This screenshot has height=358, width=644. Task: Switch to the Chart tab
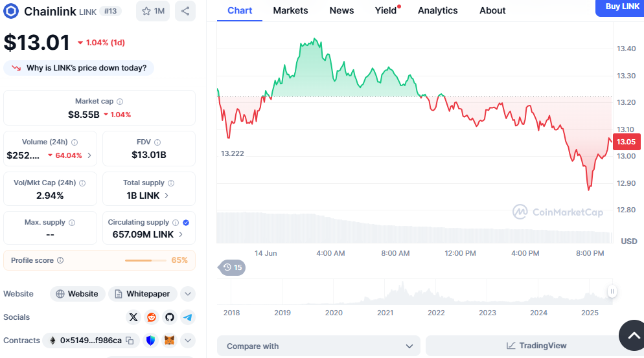pos(240,10)
